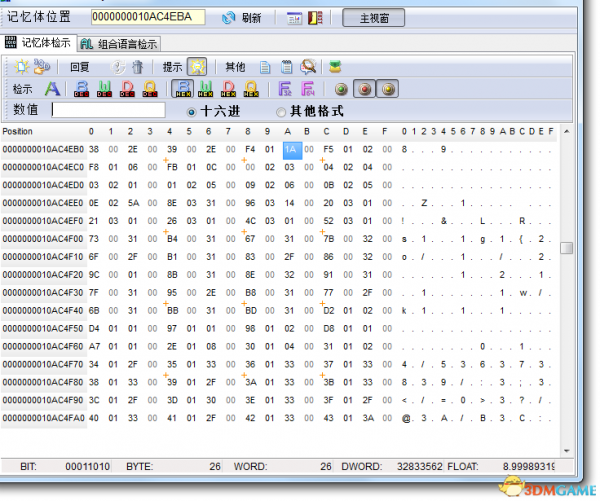The width and height of the screenshot is (600, 501).
Task: Click the 数值 value input field
Action: coord(113,110)
